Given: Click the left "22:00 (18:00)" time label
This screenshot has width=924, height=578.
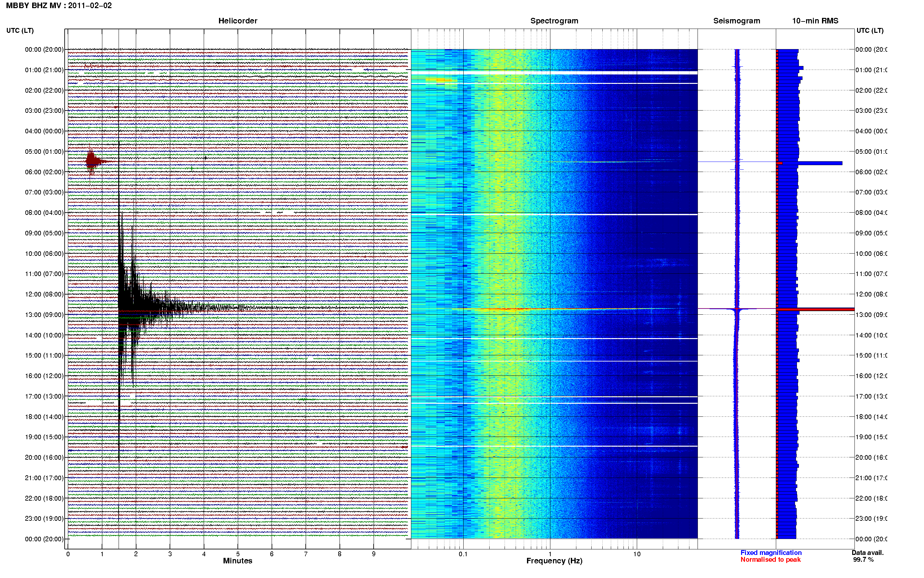Looking at the screenshot, I should (44, 498).
